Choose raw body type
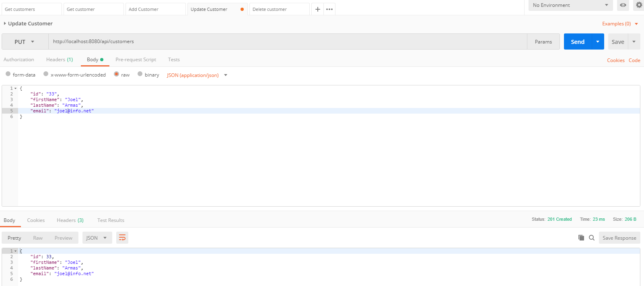The image size is (644, 286). click(x=116, y=74)
